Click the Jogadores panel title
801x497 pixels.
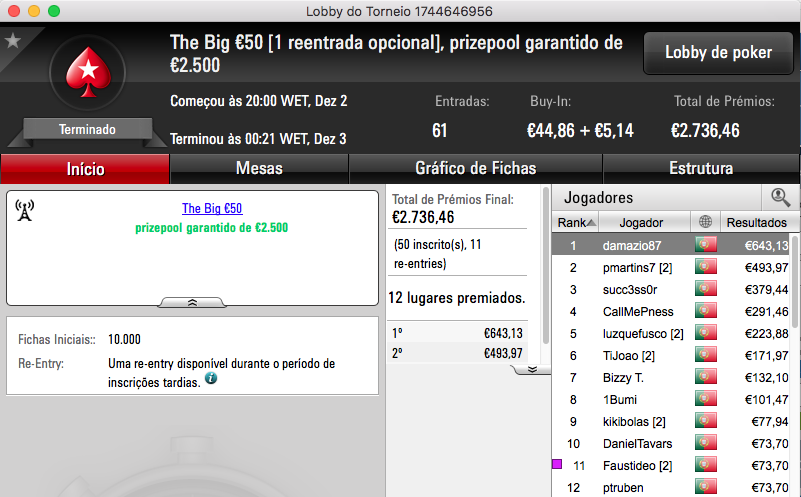[x=598, y=197]
